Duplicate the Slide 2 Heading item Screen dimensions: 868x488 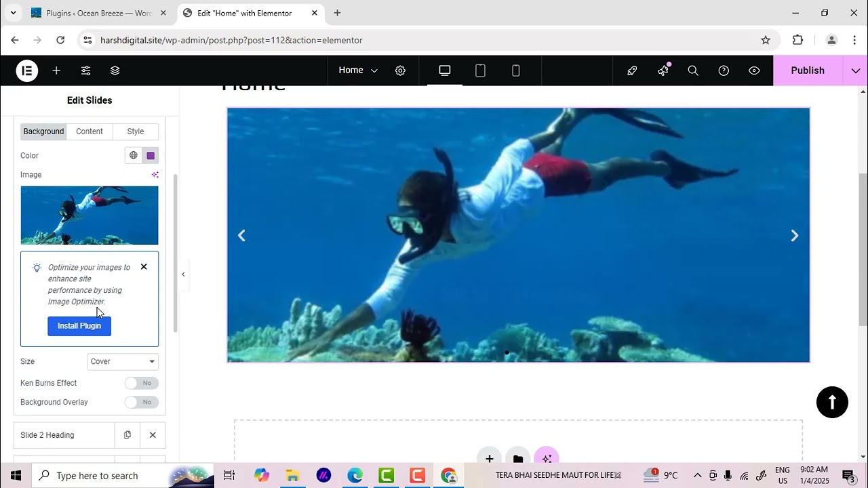point(127,435)
